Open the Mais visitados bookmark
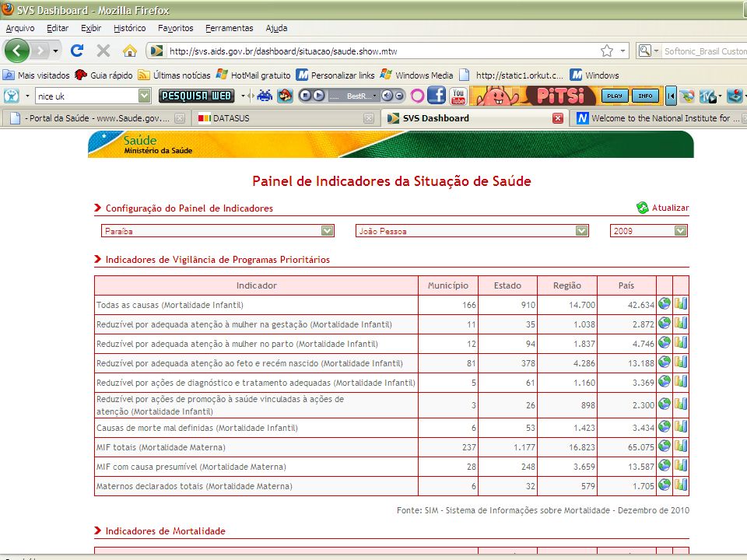The height and width of the screenshot is (560, 747). (37, 75)
